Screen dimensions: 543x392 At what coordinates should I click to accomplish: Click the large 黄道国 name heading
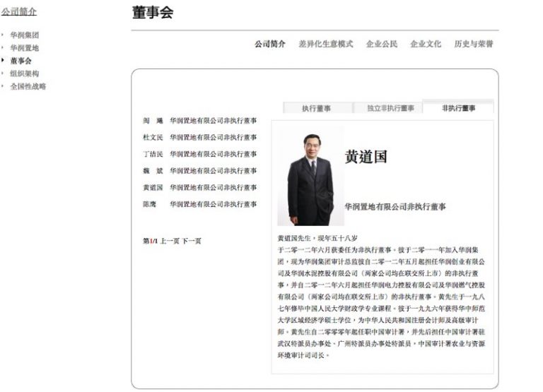[x=366, y=157]
